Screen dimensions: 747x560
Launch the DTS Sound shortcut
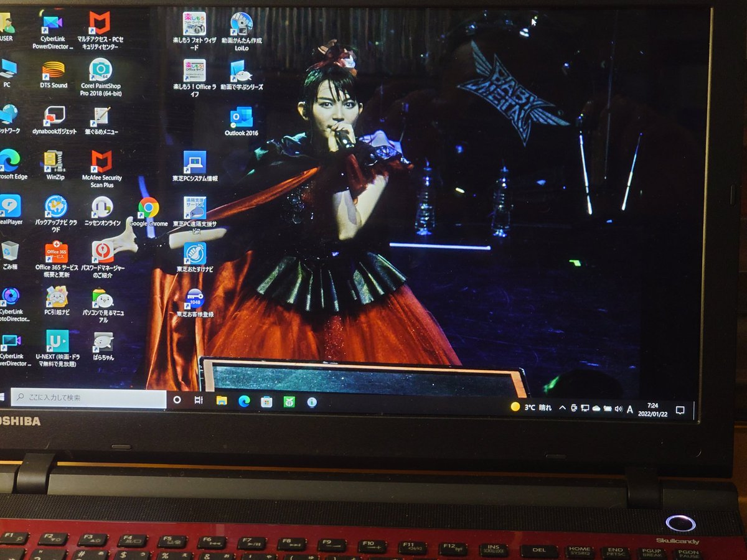point(53,75)
